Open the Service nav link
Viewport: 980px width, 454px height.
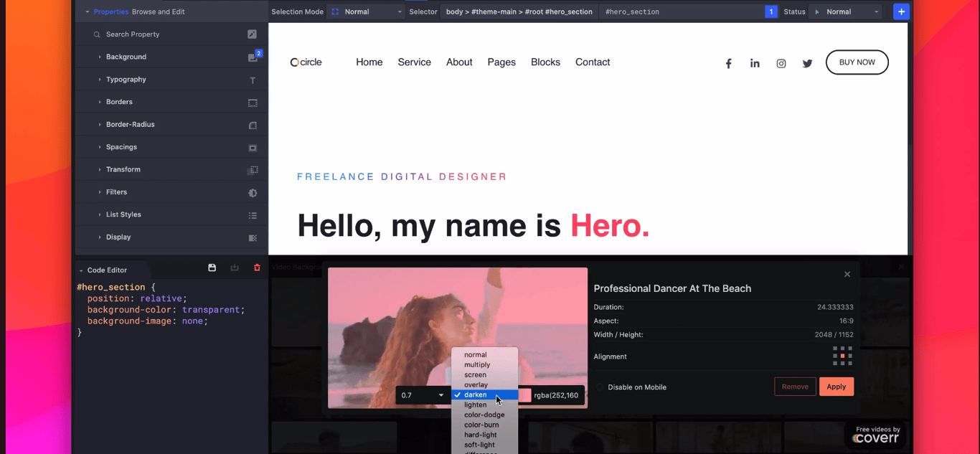point(415,62)
